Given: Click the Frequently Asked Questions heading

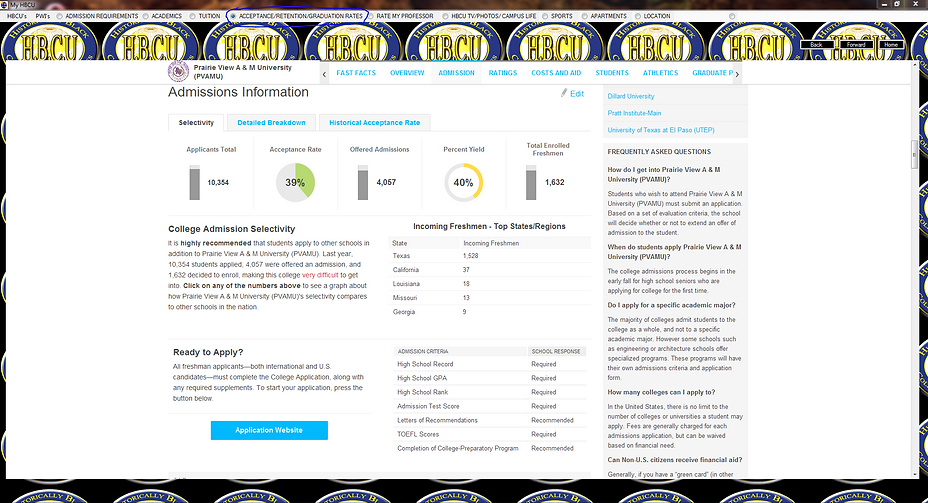Looking at the screenshot, I should coord(659,151).
